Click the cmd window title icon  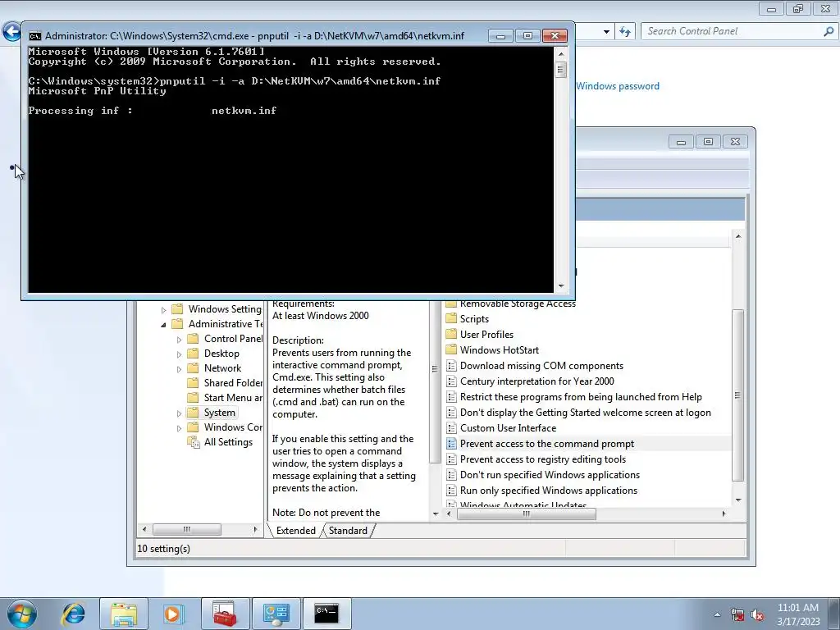click(x=34, y=36)
